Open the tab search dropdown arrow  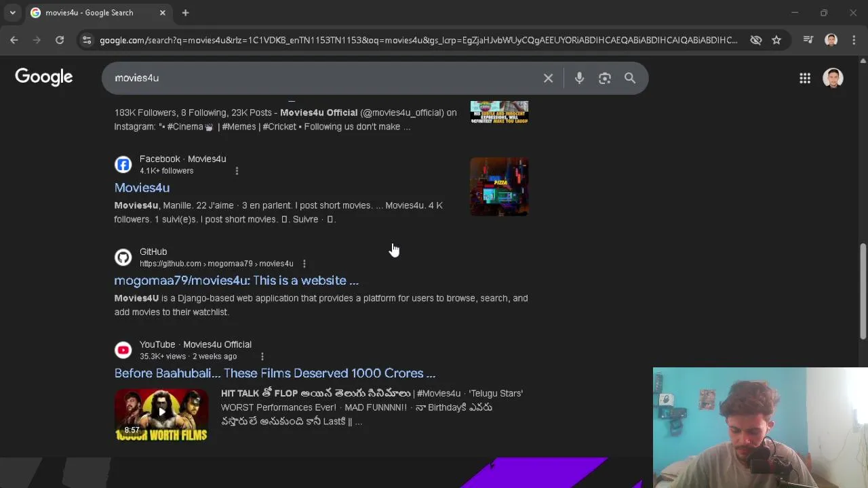click(12, 13)
